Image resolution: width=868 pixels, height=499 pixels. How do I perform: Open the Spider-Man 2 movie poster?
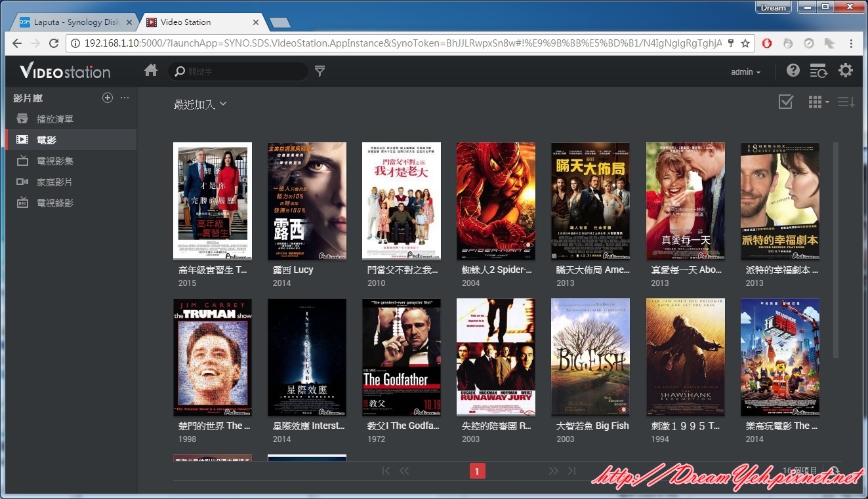[496, 201]
